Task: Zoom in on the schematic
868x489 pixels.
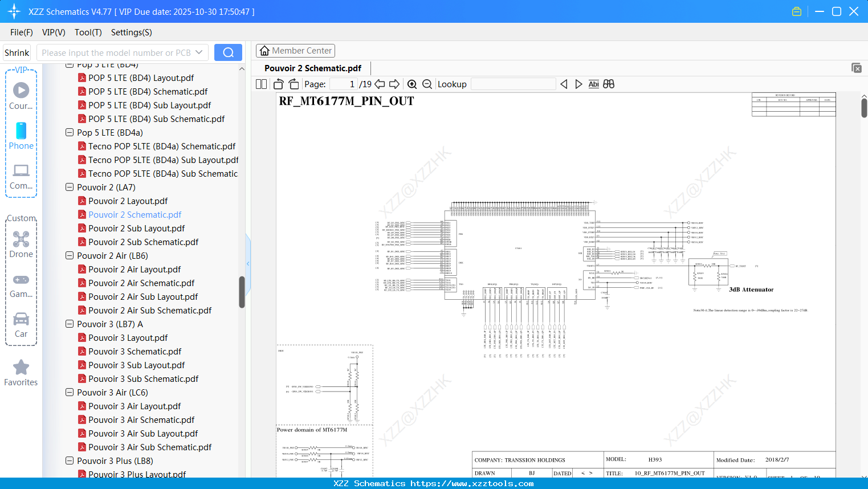Action: (x=411, y=84)
